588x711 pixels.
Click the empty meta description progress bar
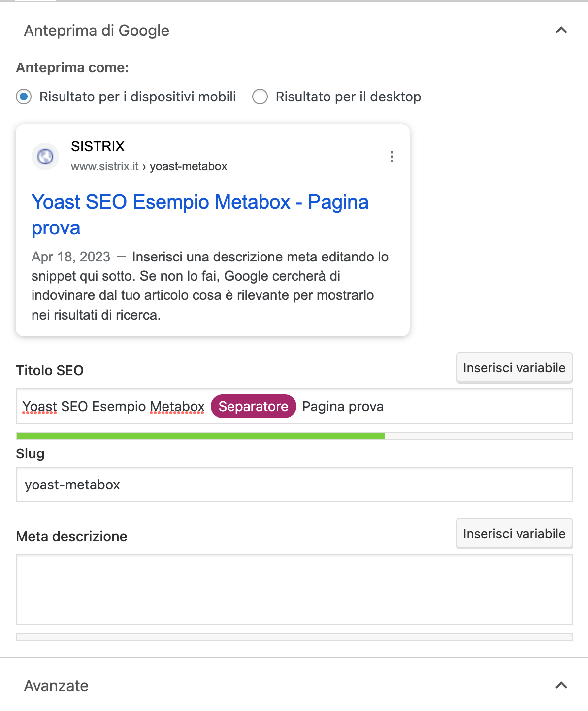point(294,637)
